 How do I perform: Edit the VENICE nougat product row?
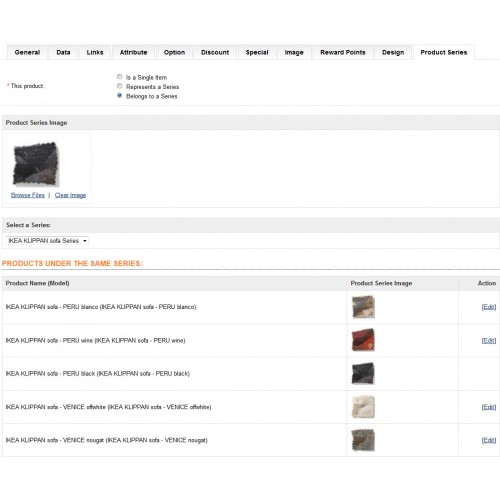pos(489,440)
